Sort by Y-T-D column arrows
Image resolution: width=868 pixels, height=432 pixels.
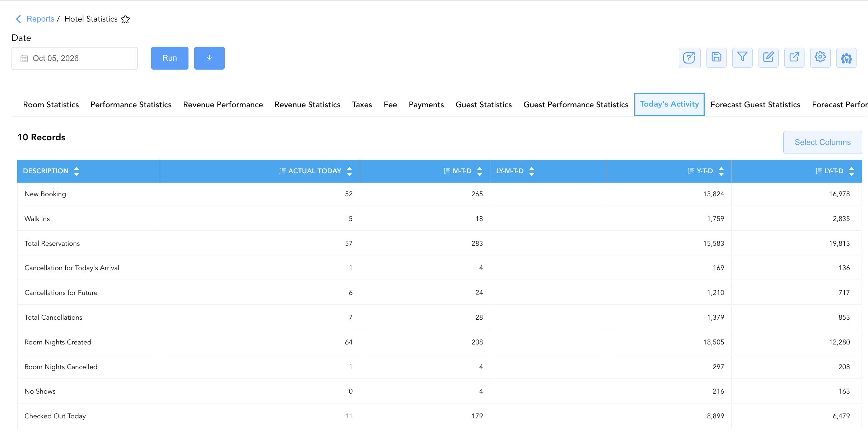click(721, 171)
